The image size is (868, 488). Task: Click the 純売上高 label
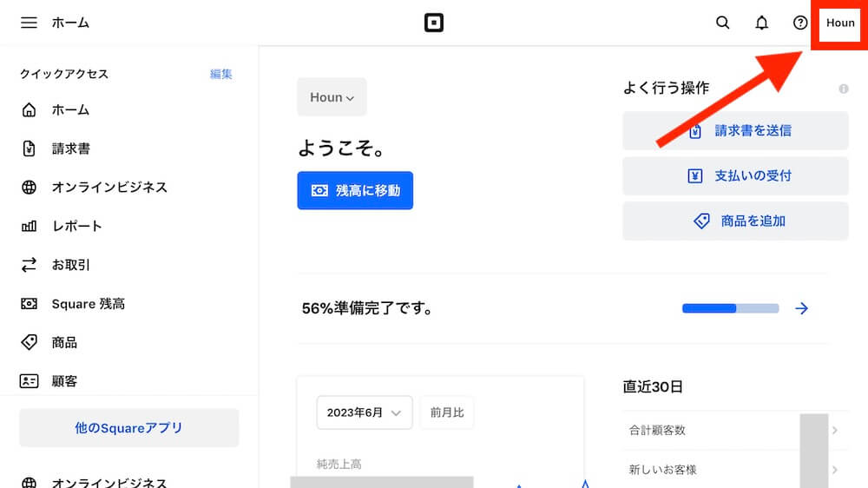coord(339,465)
